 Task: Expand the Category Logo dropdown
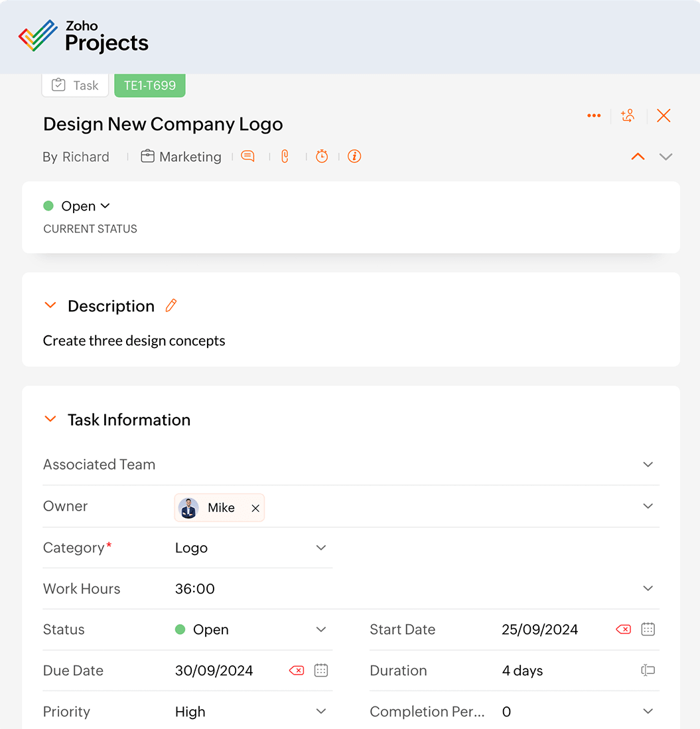point(321,548)
